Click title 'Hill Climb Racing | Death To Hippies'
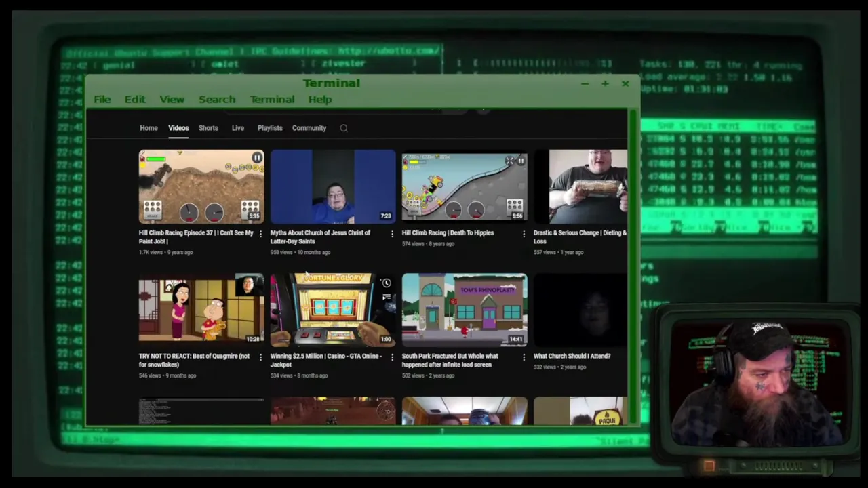This screenshot has width=868, height=488. click(x=448, y=232)
